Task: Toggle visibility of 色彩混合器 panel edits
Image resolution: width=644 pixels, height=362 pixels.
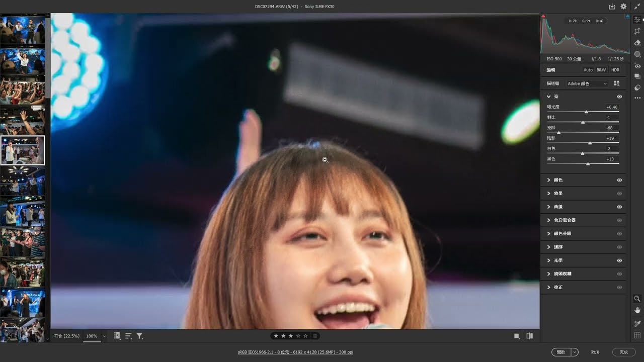Action: click(619, 220)
